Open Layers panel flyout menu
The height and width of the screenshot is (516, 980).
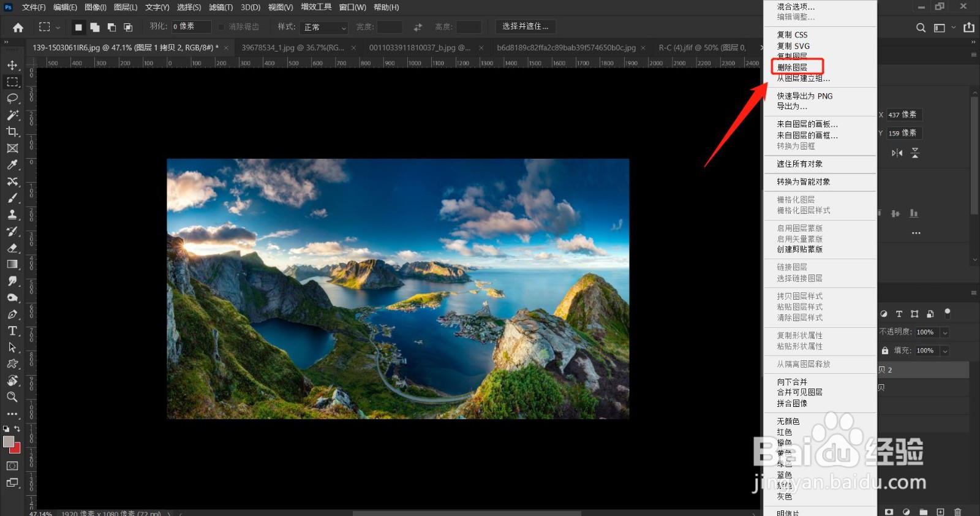tap(974, 293)
